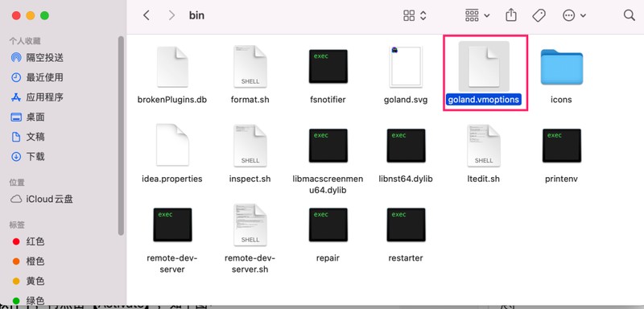
Task: Click the 标签 sidebar section header
Action: (17, 225)
